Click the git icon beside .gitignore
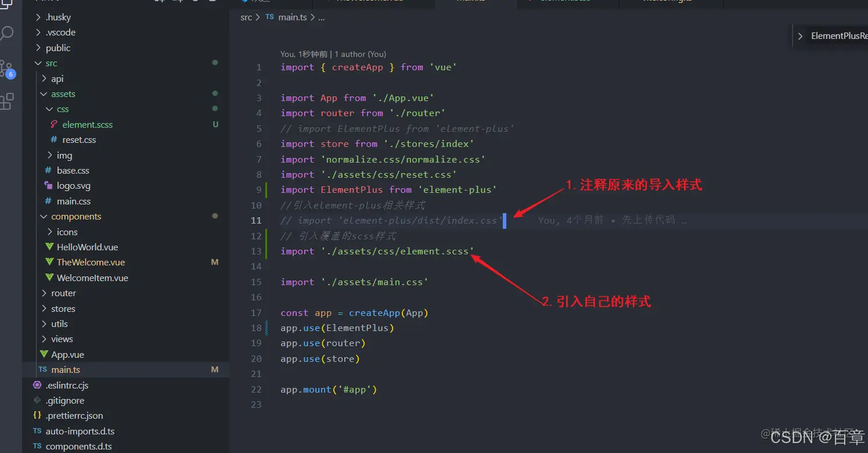Screen dimensions: 868x453 [37, 401]
